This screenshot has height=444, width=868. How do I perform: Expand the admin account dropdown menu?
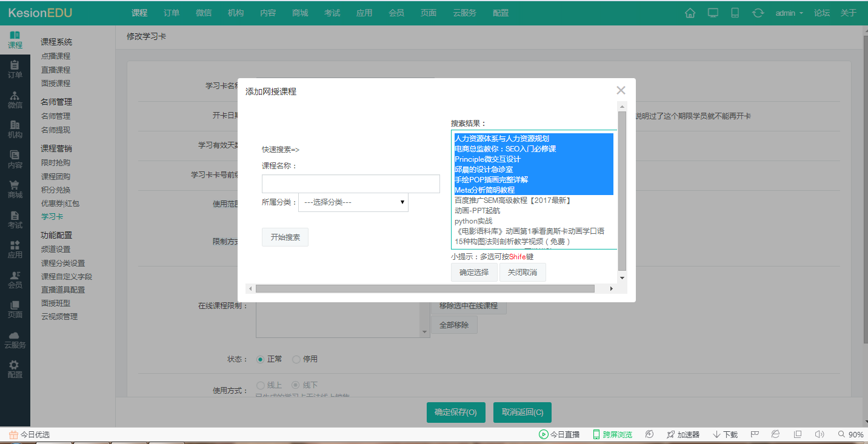click(789, 12)
